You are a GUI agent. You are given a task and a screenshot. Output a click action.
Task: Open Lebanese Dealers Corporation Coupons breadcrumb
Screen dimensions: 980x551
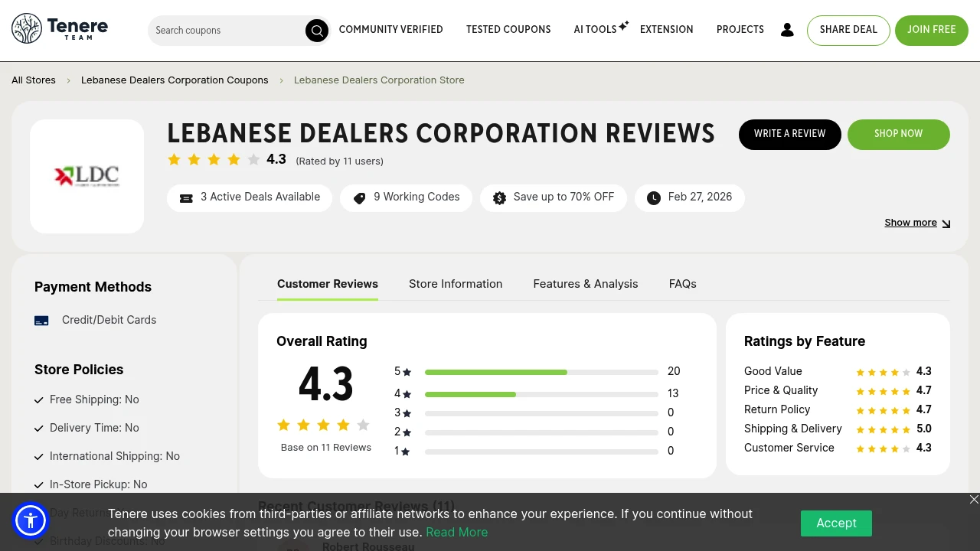pyautogui.click(x=175, y=80)
